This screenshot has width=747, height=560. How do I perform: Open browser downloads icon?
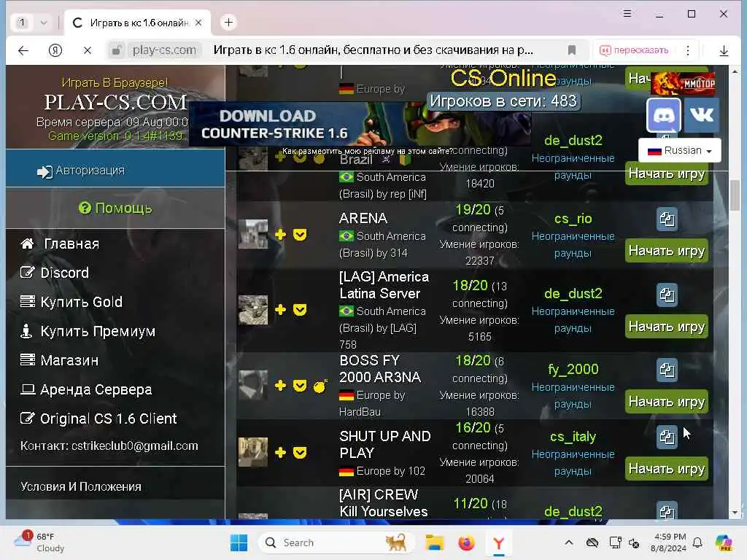tap(724, 50)
